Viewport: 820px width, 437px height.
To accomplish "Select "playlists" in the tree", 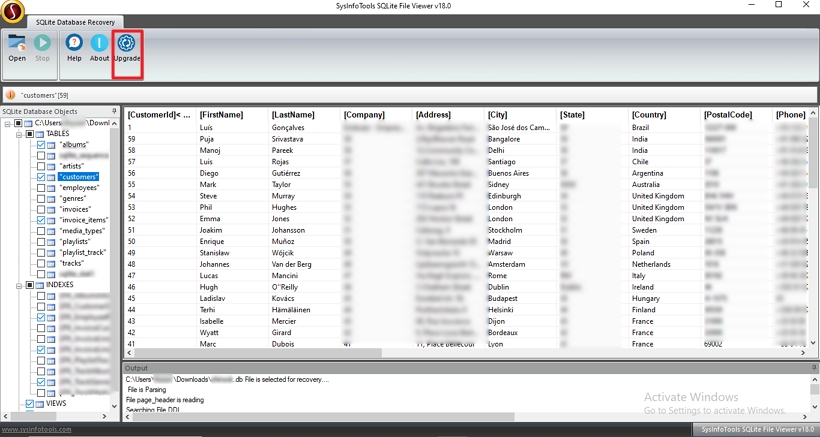I will 75,242.
